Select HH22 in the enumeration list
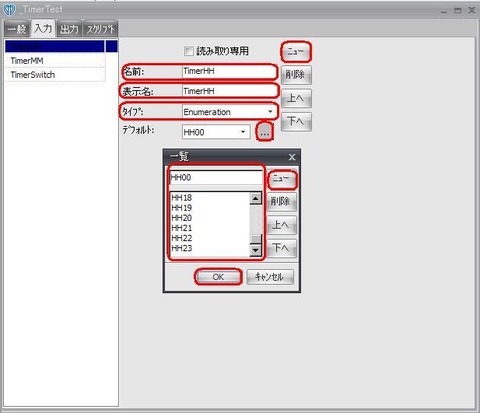The height and width of the screenshot is (413, 480). click(209, 238)
